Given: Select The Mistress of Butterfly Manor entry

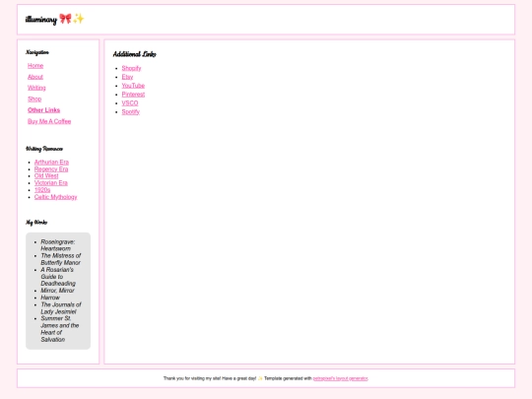Looking at the screenshot, I should point(61,259).
